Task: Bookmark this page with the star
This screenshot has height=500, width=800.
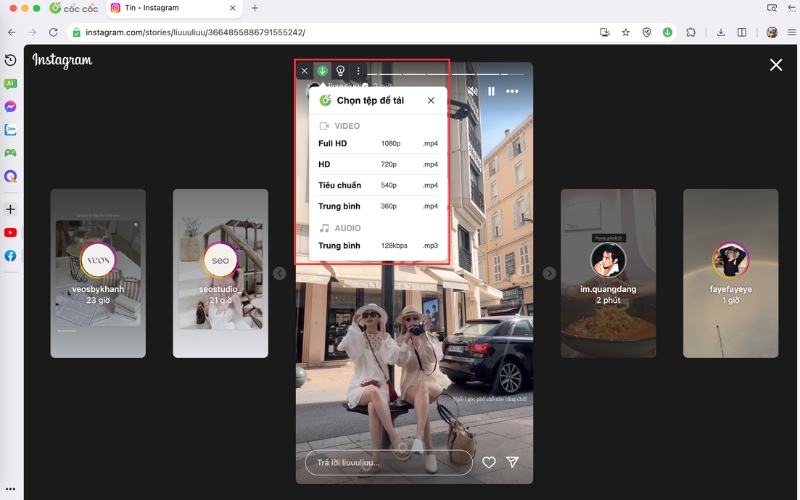Action: point(626,32)
